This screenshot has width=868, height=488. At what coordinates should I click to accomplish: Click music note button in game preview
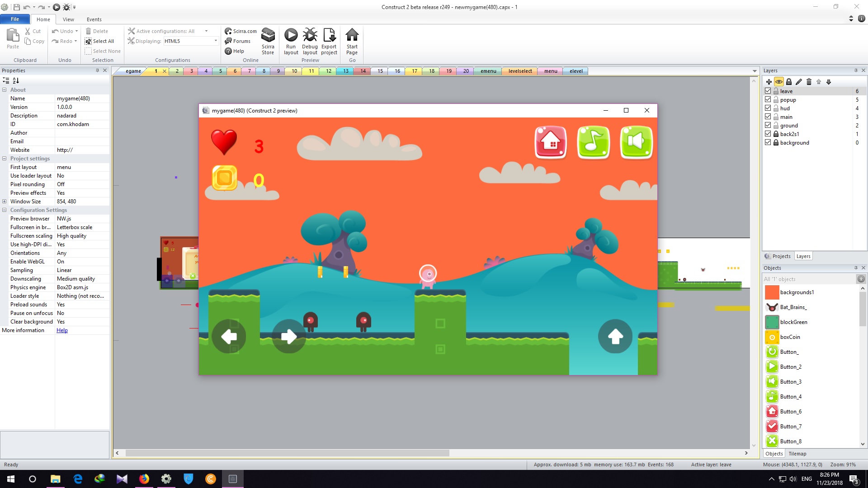click(x=593, y=142)
